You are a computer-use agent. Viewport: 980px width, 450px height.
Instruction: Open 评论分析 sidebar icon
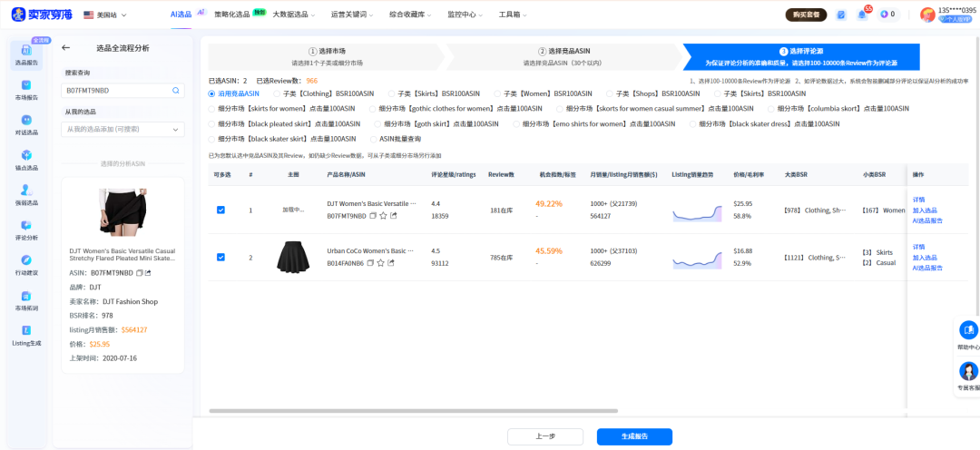pyautogui.click(x=26, y=230)
